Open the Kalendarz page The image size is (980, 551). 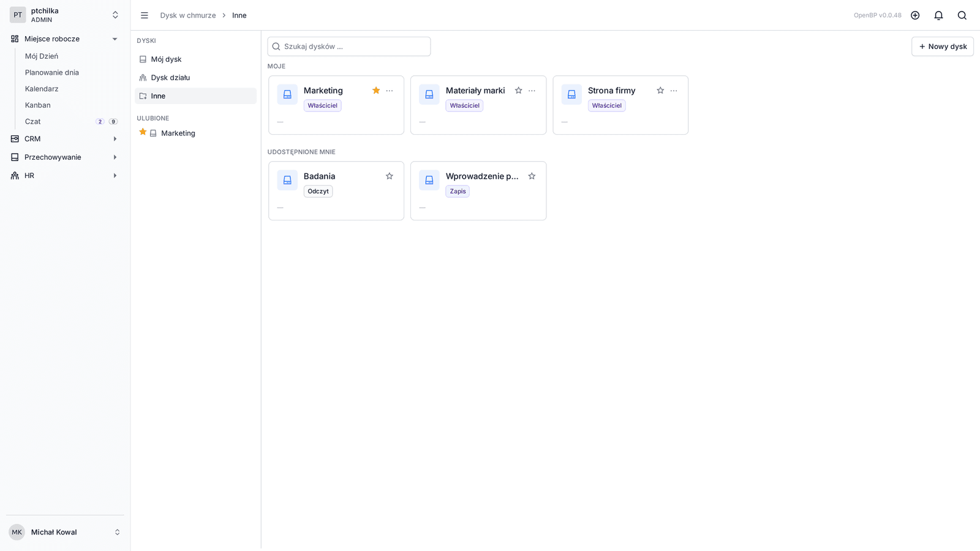pyautogui.click(x=42, y=89)
